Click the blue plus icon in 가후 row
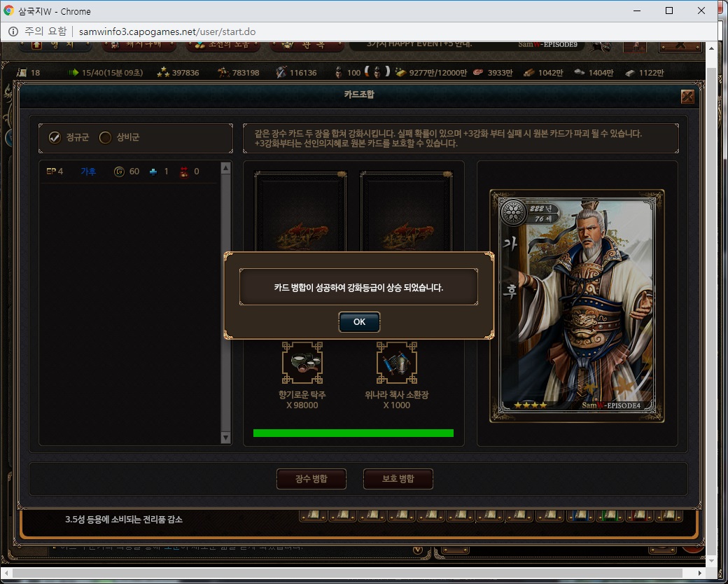Screen dimensions: 728x584 tap(153, 172)
